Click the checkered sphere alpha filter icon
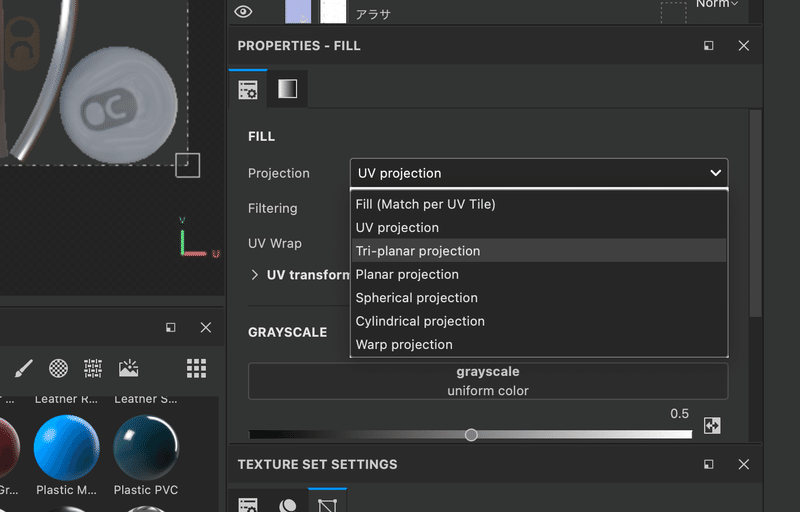 pos(59,368)
